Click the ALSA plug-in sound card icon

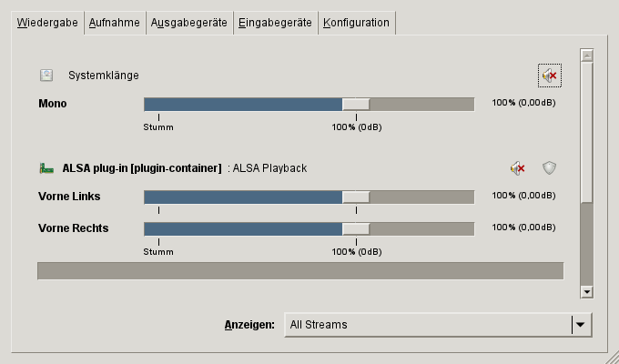coord(46,168)
